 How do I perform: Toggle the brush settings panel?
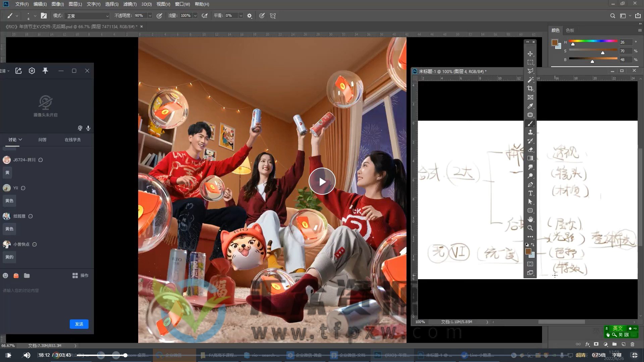pos(44,16)
